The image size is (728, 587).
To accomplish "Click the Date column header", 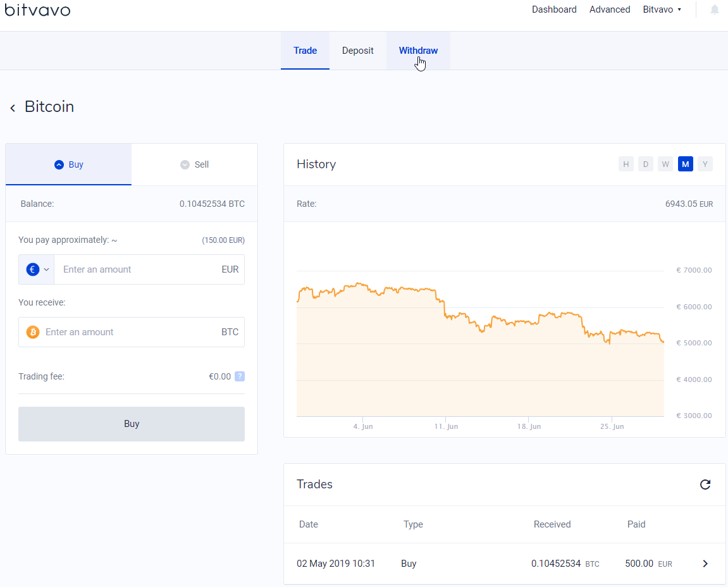I will 308,524.
